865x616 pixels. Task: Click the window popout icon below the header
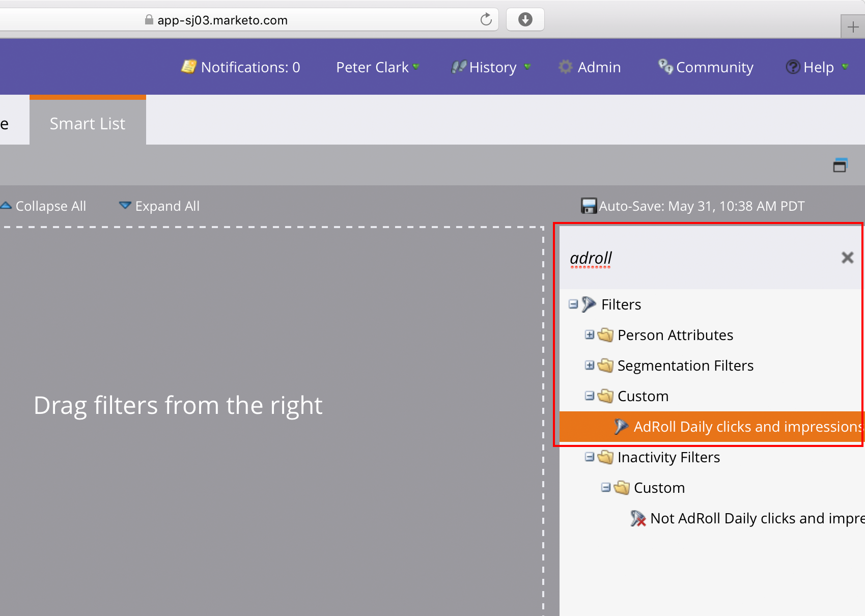(x=840, y=165)
